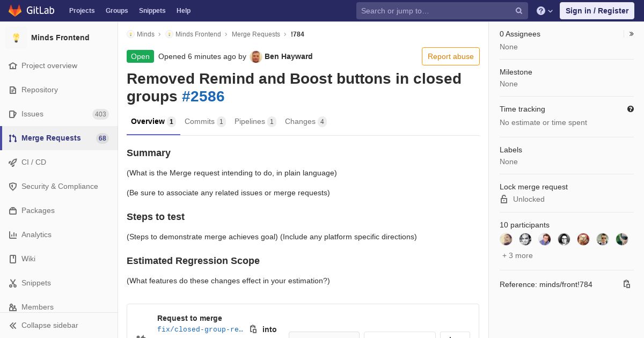The height and width of the screenshot is (338, 644).
Task: Open Project overview page
Action: (49, 65)
